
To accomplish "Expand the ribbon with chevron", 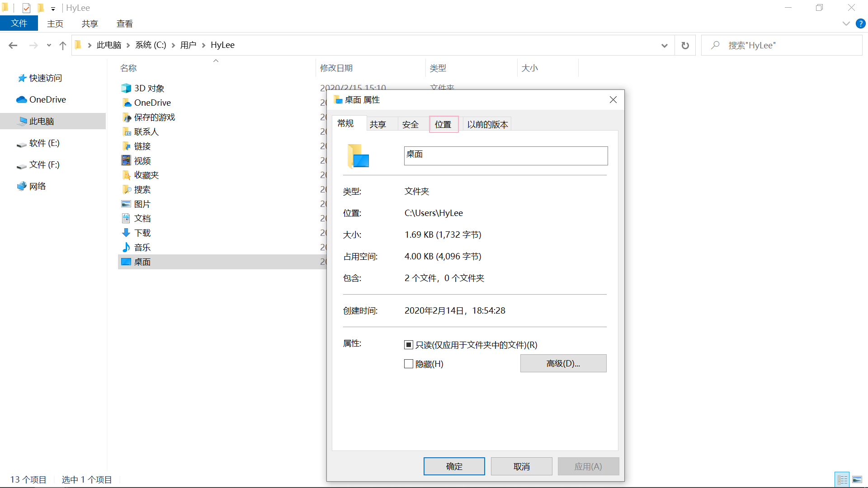I will point(846,23).
